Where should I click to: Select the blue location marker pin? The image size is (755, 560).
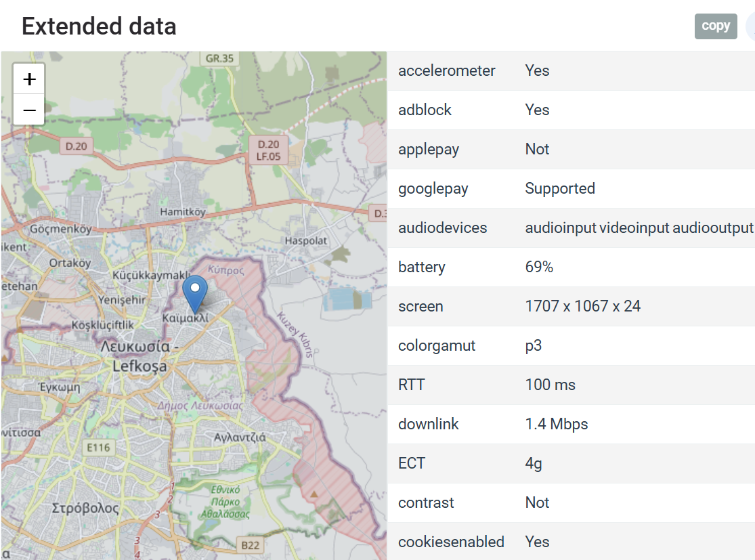[x=194, y=291]
